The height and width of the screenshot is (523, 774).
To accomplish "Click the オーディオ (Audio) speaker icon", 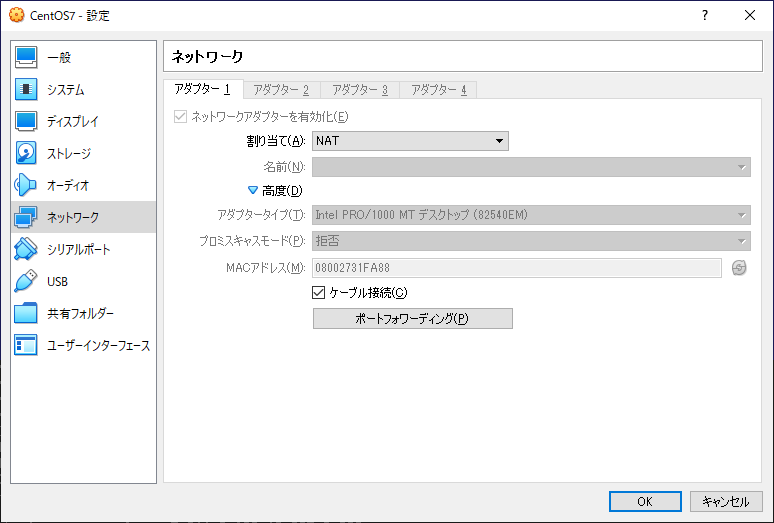I will click(x=27, y=186).
